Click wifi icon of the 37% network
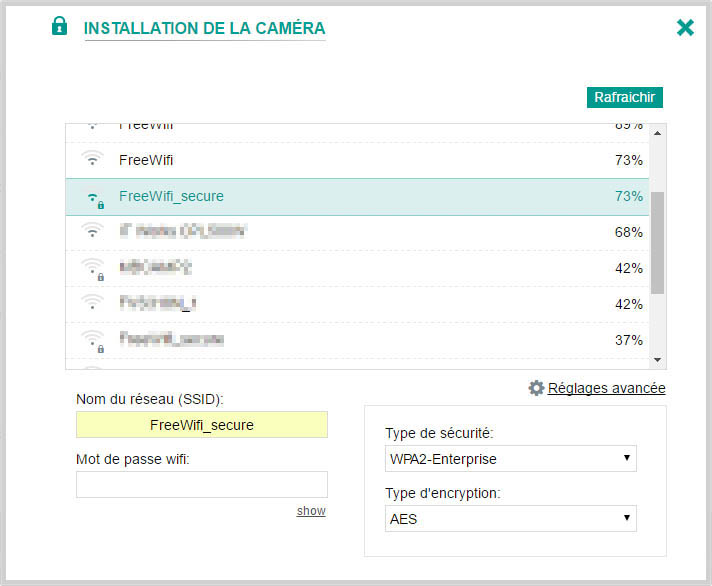The image size is (712, 586). (94, 340)
